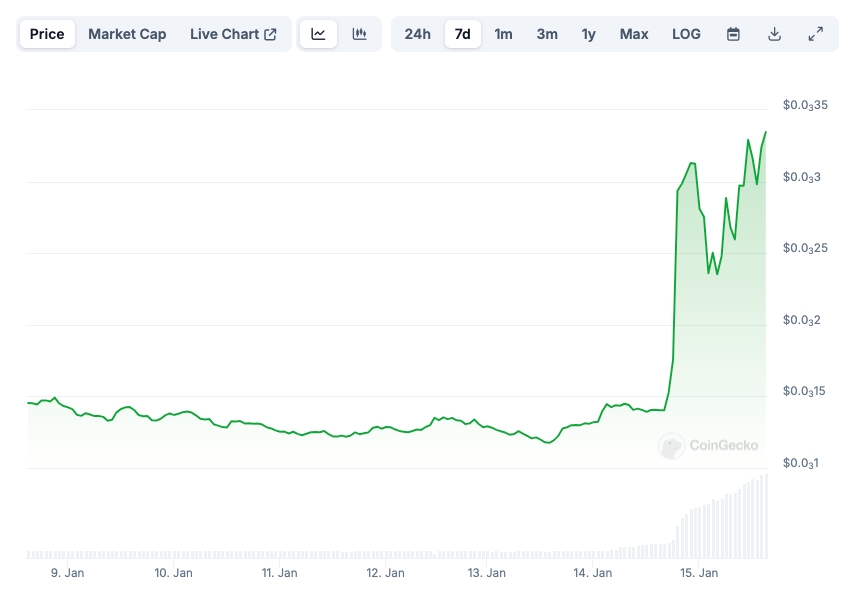847x599 pixels.
Task: Select the Market Cap tab
Action: [127, 34]
